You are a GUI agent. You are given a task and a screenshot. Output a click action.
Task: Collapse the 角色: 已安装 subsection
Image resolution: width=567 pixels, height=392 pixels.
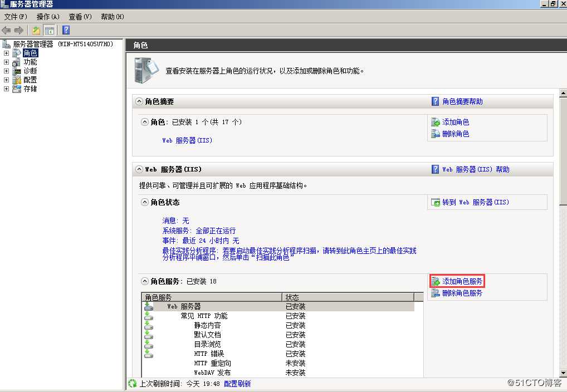click(145, 122)
